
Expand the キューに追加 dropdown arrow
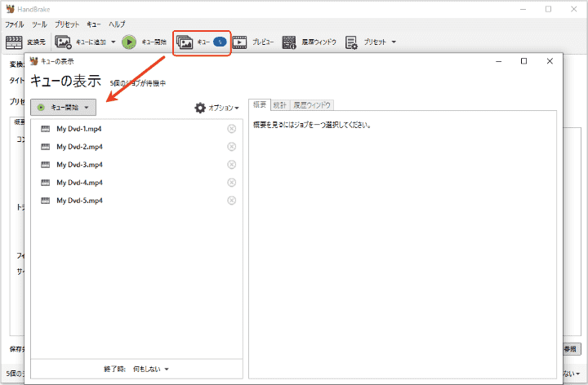[x=112, y=42]
